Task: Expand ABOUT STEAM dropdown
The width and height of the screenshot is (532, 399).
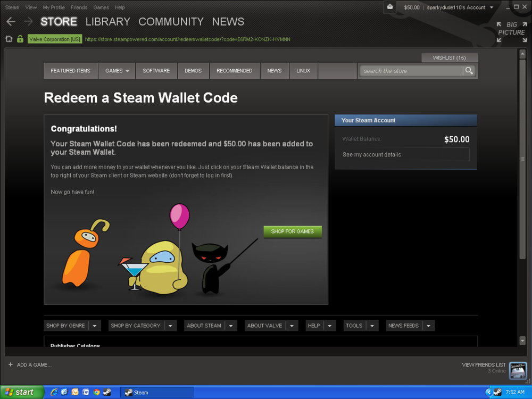Action: [210, 326]
